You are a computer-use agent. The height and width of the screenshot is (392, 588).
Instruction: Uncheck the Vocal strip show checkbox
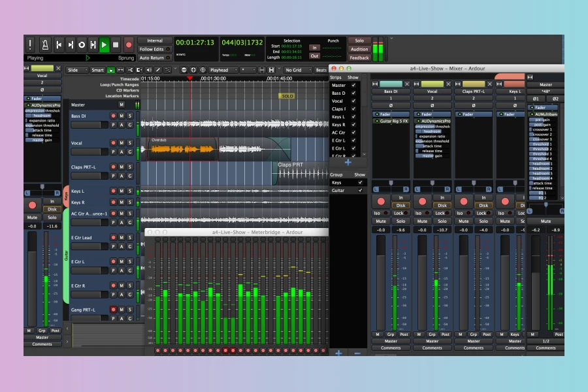coord(353,101)
